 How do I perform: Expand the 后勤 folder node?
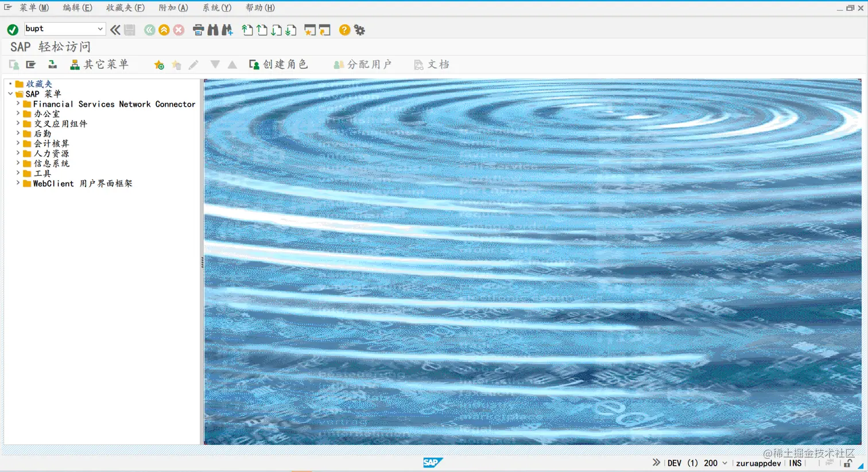18,133
